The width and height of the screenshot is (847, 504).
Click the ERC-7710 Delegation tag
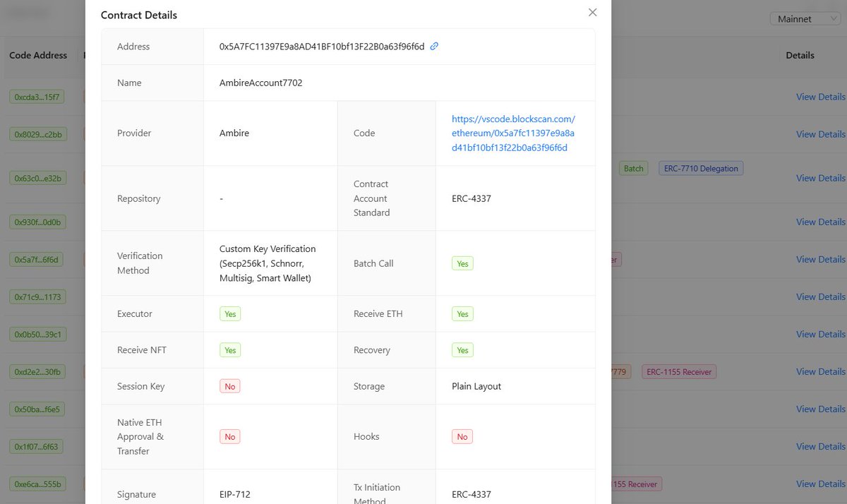pos(701,169)
